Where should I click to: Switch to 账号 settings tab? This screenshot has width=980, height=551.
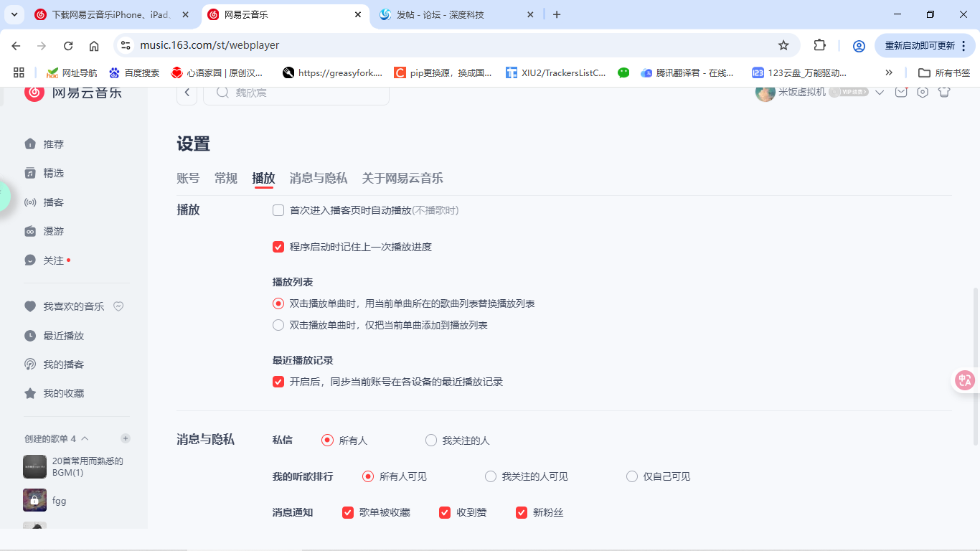click(188, 178)
